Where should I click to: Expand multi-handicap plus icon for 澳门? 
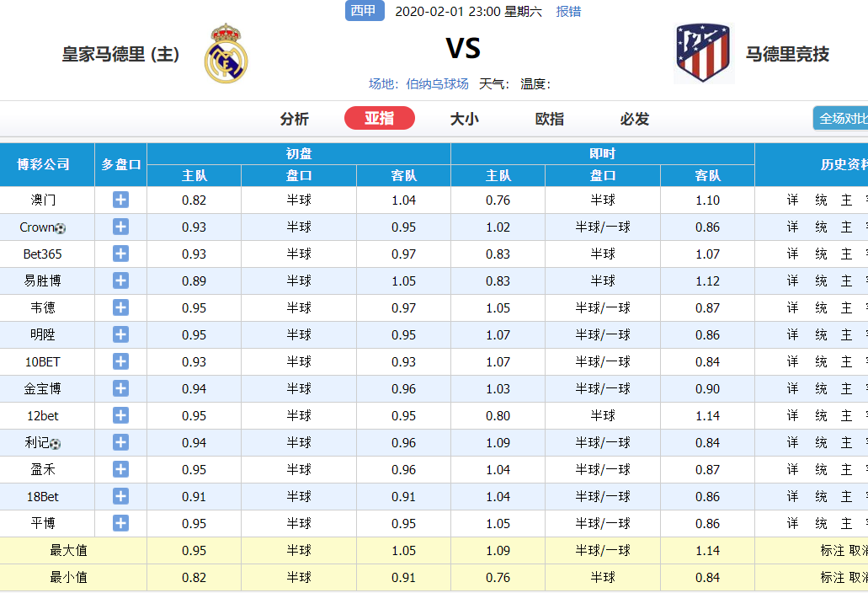coord(120,200)
